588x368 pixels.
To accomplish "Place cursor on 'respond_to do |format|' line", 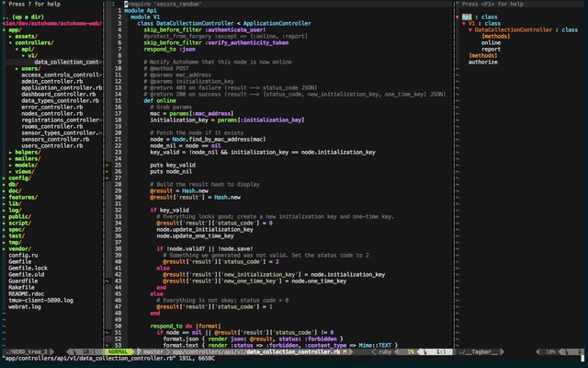I will pyautogui.click(x=186, y=326).
